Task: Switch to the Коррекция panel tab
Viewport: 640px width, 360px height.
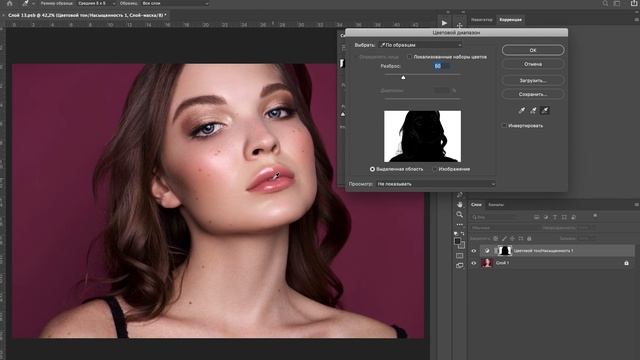Action: click(x=511, y=20)
